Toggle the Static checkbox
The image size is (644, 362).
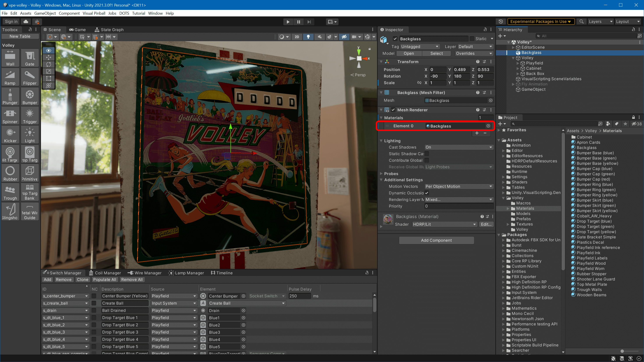[472, 39]
